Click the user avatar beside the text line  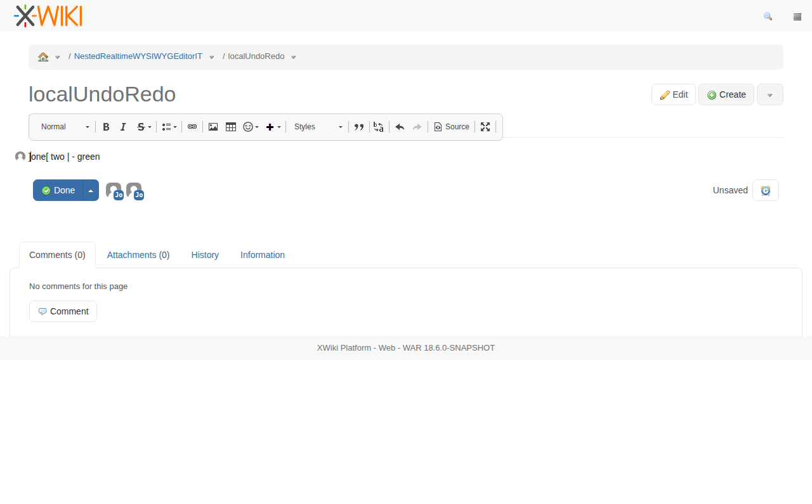20,157
